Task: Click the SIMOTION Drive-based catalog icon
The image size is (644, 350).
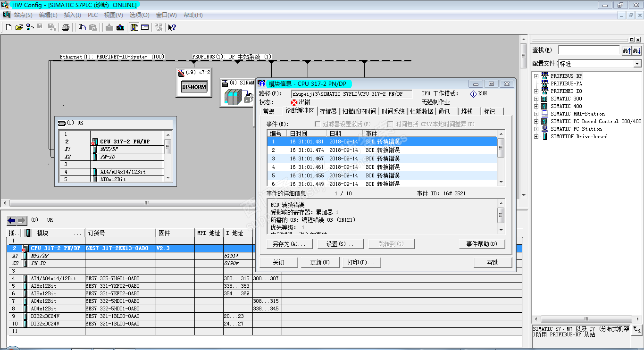Action: (x=545, y=136)
